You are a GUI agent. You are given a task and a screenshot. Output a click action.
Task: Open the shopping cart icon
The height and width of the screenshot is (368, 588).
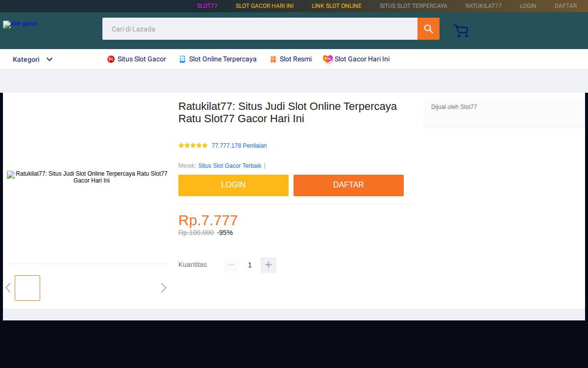click(461, 31)
